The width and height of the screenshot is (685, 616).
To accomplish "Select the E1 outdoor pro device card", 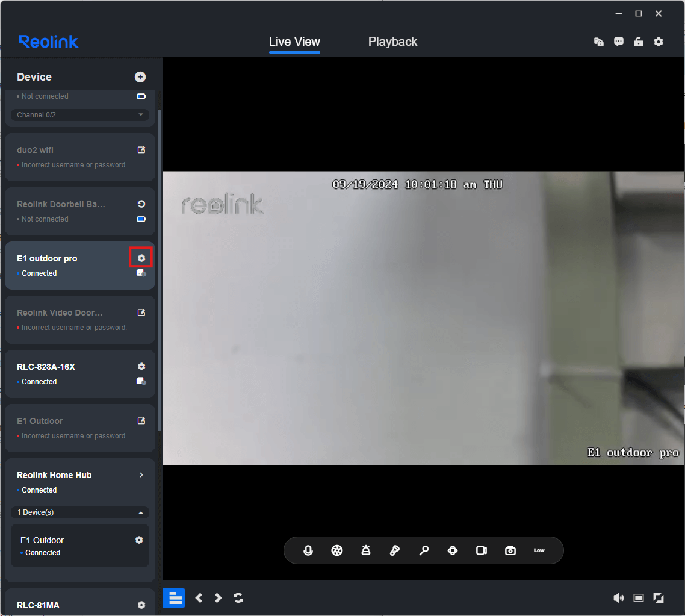I will [x=80, y=266].
